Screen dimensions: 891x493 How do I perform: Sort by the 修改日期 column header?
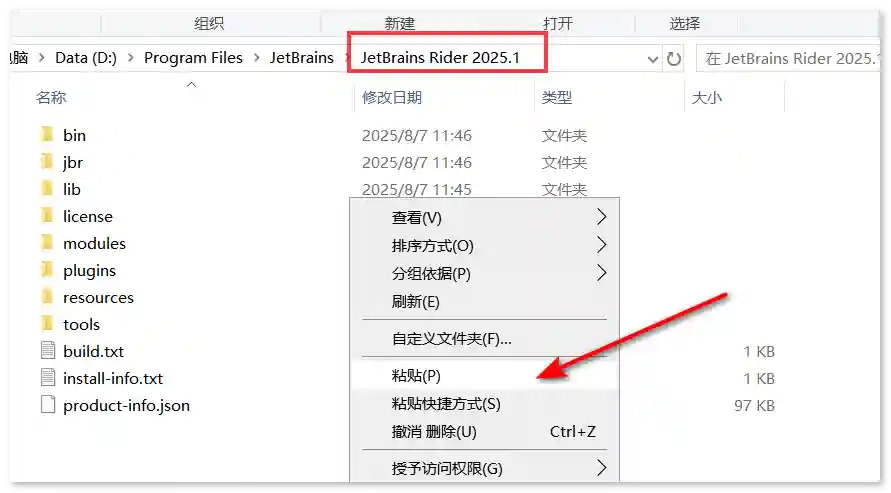(392, 97)
